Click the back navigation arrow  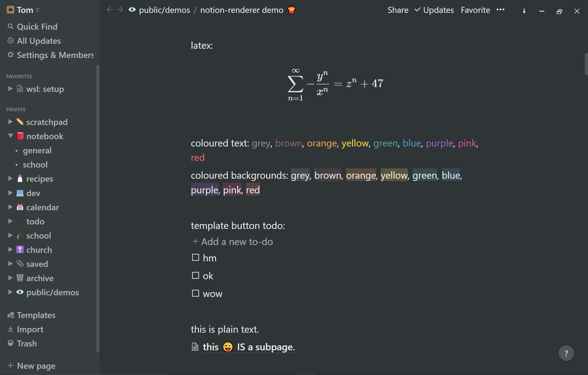click(110, 10)
